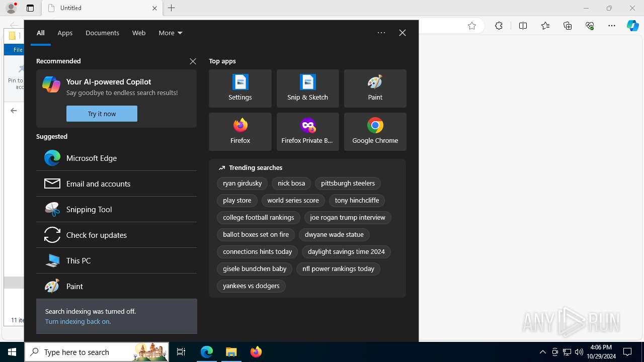Open Edge from the taskbar

[x=207, y=352]
